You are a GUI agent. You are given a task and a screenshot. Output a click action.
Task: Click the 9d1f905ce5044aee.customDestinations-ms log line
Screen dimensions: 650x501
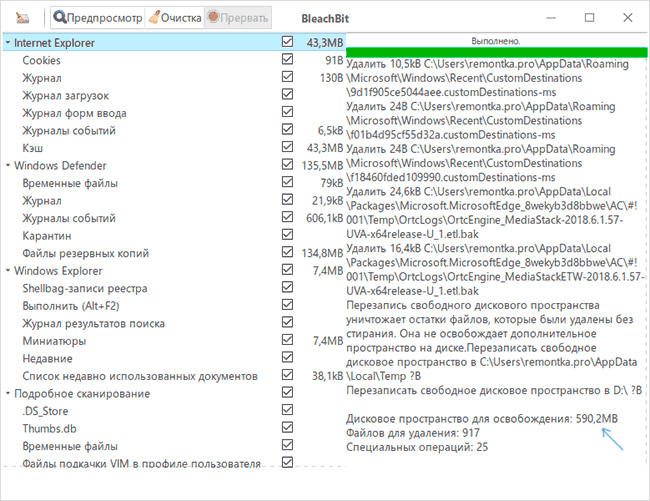click(451, 92)
